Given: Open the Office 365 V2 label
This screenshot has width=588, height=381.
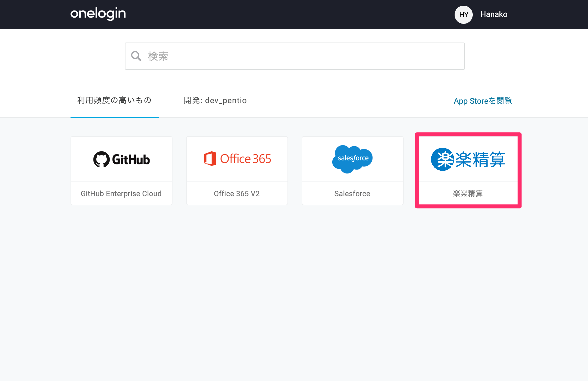Looking at the screenshot, I should [237, 194].
